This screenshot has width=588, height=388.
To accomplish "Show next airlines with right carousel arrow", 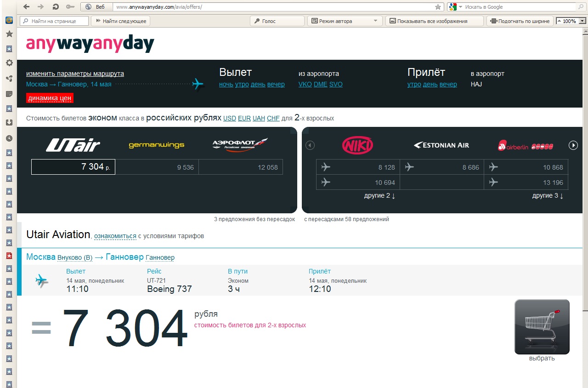I will [573, 145].
